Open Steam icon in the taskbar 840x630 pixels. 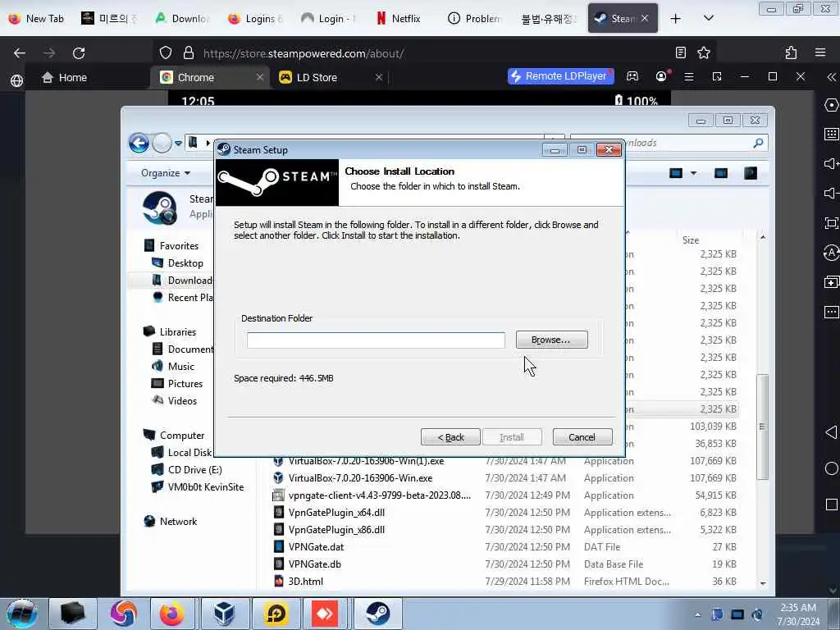click(377, 614)
